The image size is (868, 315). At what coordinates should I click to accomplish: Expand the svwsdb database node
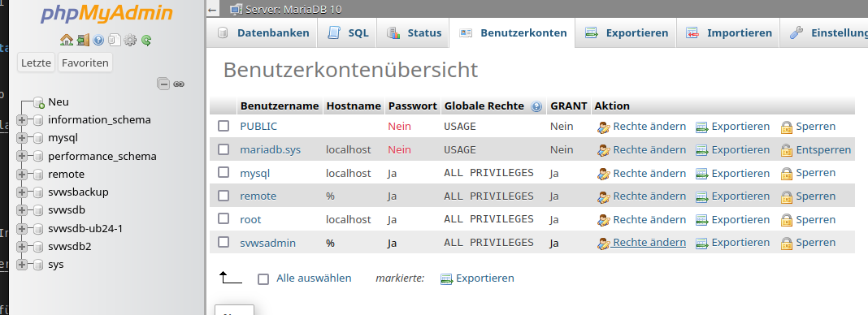tap(22, 210)
